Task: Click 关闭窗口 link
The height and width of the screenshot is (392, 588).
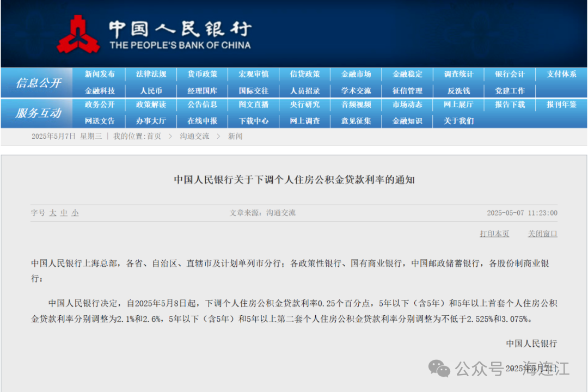Action: (542, 234)
